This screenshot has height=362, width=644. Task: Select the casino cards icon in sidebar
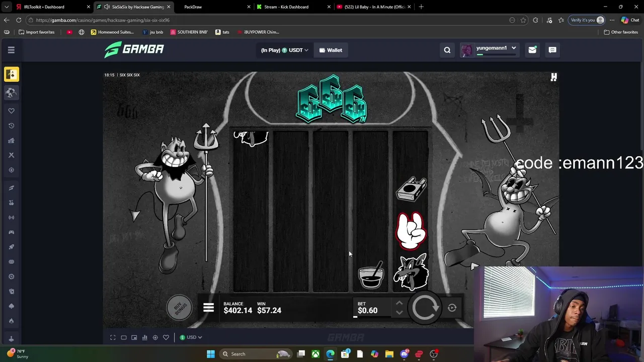[11, 74]
